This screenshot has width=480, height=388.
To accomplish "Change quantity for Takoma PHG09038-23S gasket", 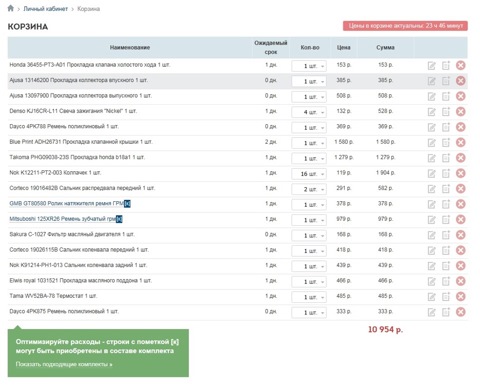I will point(309,159).
